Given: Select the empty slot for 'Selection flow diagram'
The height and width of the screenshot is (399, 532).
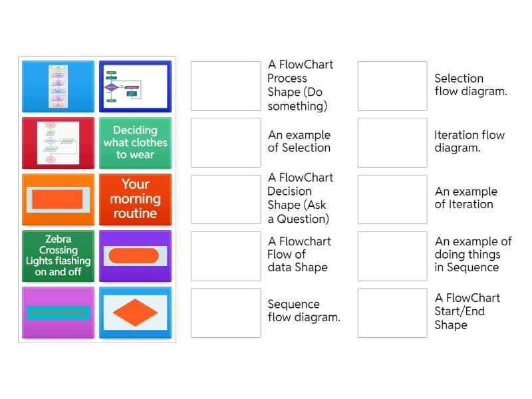Looking at the screenshot, I should pos(392,86).
